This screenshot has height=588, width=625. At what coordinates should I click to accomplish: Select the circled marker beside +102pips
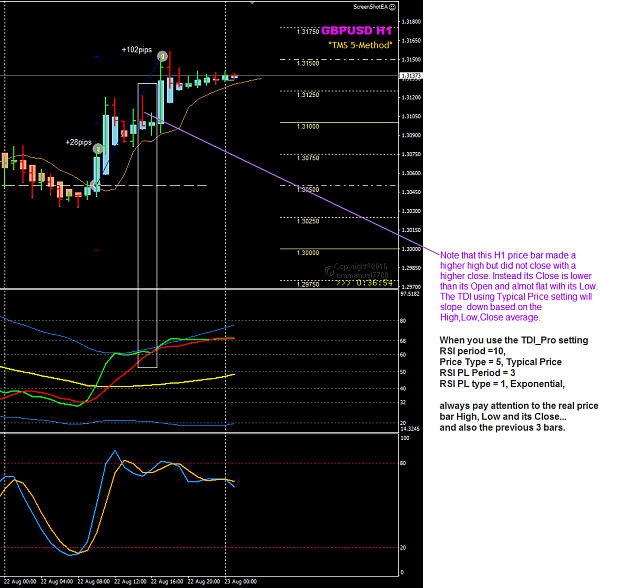(162, 56)
